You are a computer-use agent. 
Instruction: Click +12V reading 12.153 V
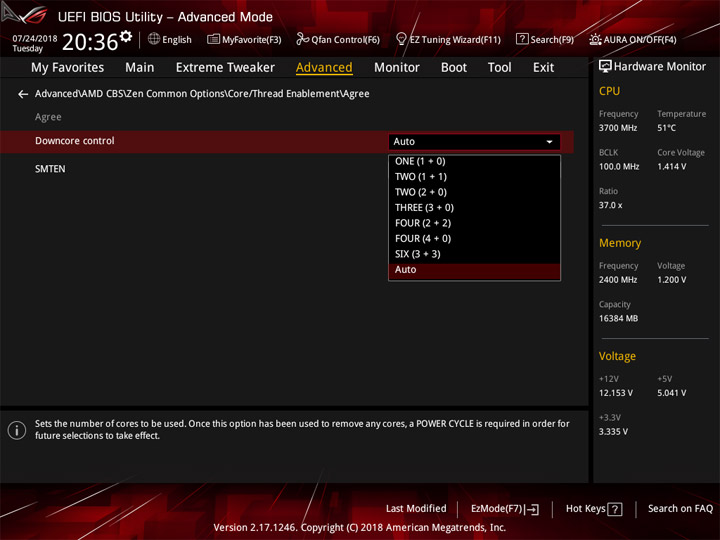click(615, 394)
